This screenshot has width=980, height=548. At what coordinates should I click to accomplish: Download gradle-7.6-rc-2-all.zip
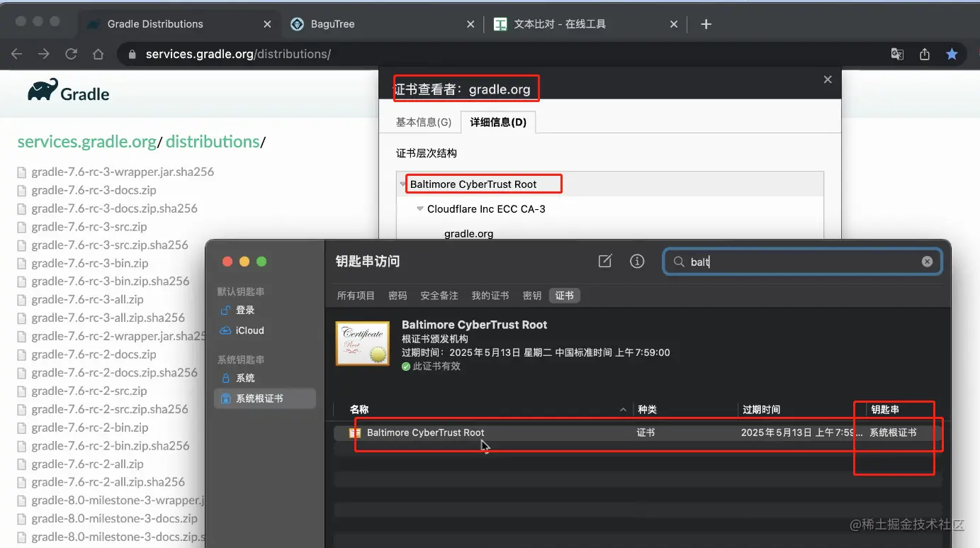[x=87, y=464]
